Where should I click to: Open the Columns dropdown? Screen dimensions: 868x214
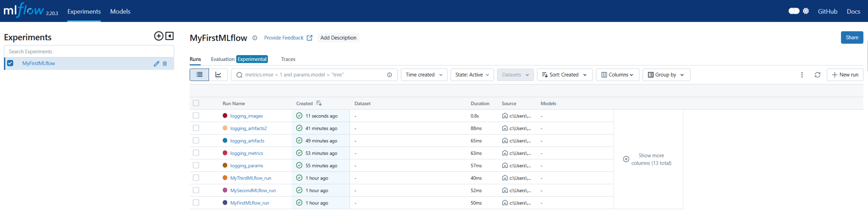tap(617, 75)
